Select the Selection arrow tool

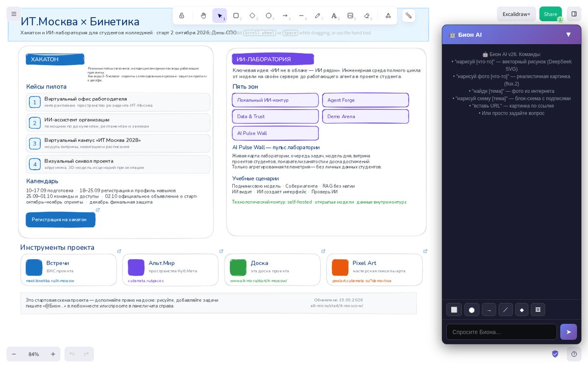click(220, 16)
